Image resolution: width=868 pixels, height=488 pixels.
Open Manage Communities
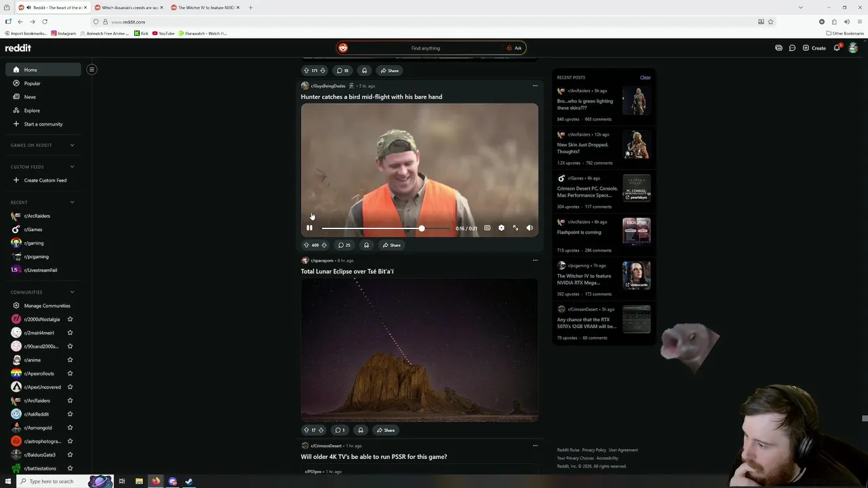43,306
